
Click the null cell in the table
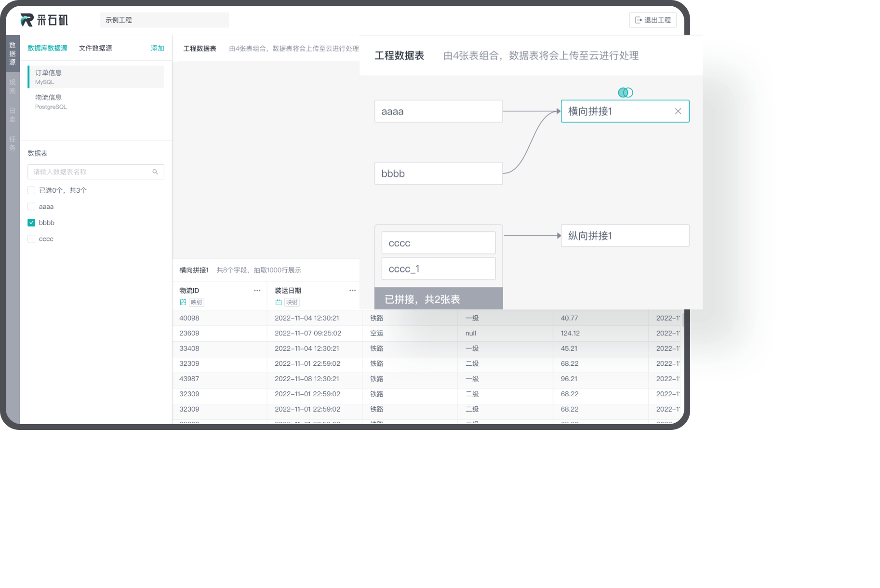[x=505, y=333]
